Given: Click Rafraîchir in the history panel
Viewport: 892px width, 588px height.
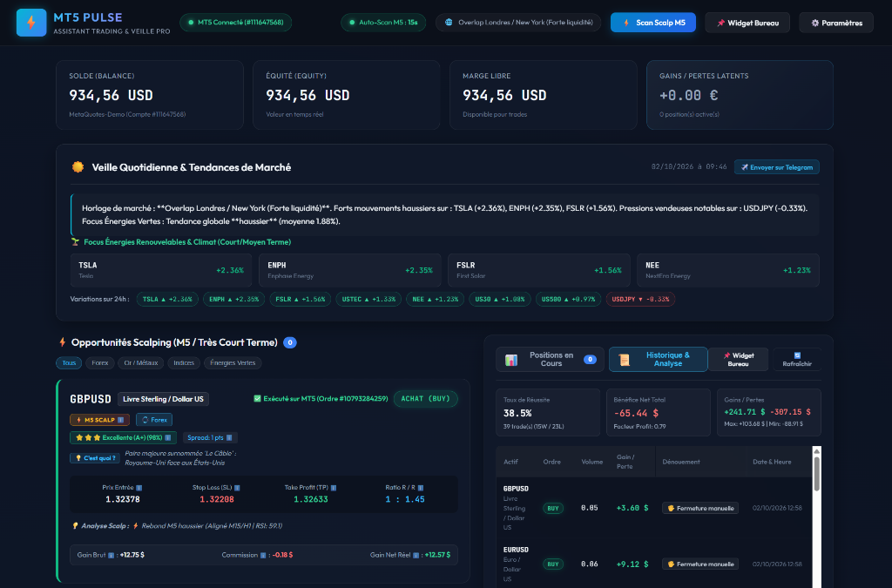Looking at the screenshot, I should 797,360.
